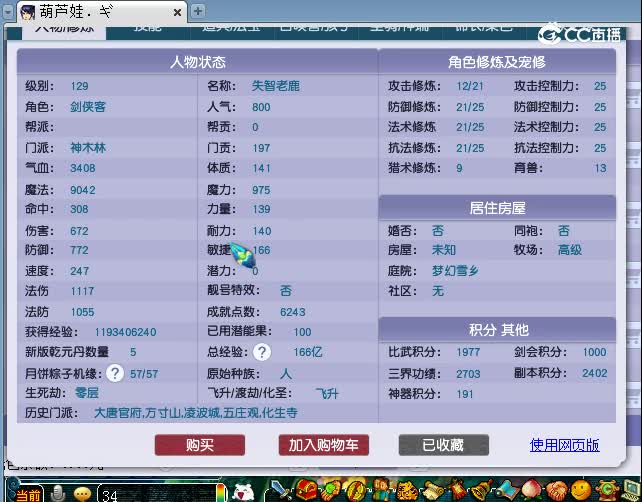Click the total experience value 166亿

click(x=307, y=352)
